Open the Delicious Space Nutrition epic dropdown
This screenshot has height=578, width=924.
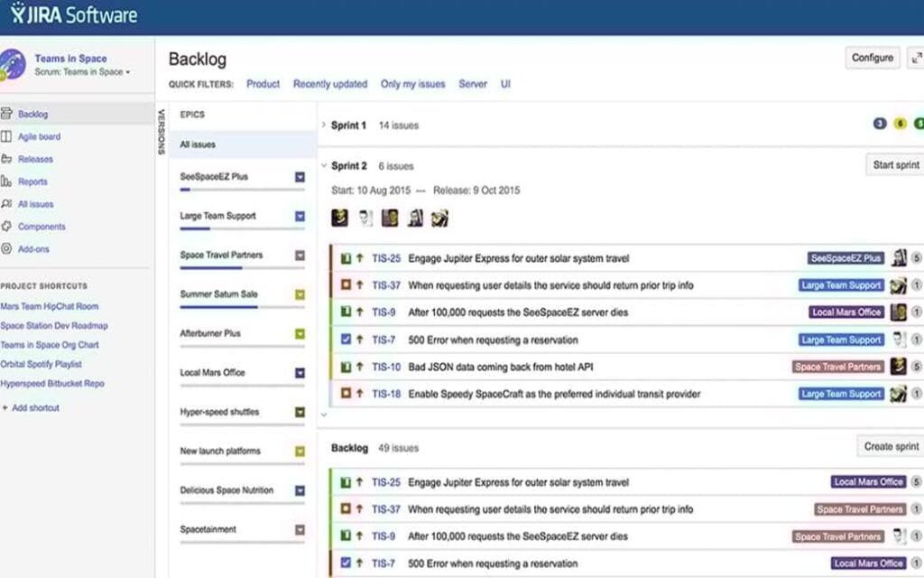click(x=300, y=490)
